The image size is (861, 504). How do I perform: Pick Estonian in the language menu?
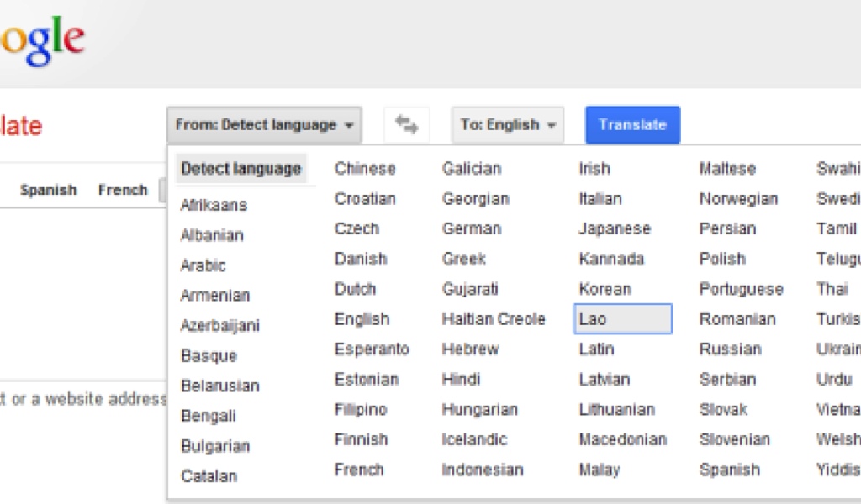[367, 380]
